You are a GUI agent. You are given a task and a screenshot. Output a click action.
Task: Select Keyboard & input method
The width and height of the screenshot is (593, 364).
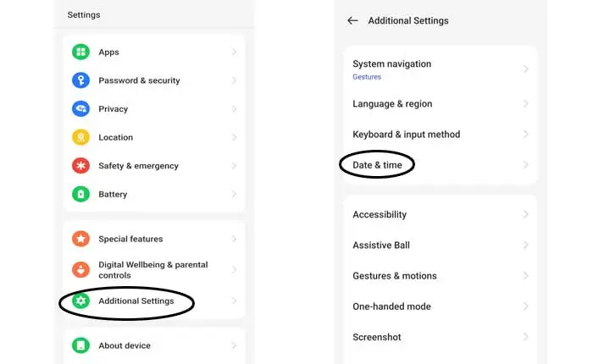406,135
